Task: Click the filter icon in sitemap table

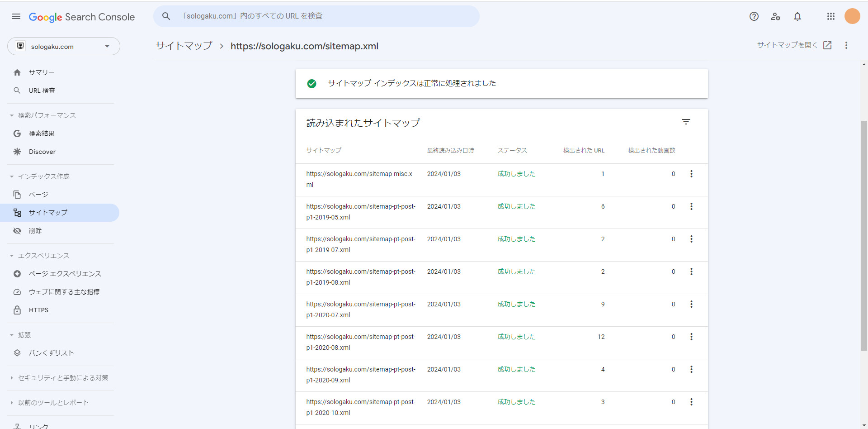Action: coord(686,122)
